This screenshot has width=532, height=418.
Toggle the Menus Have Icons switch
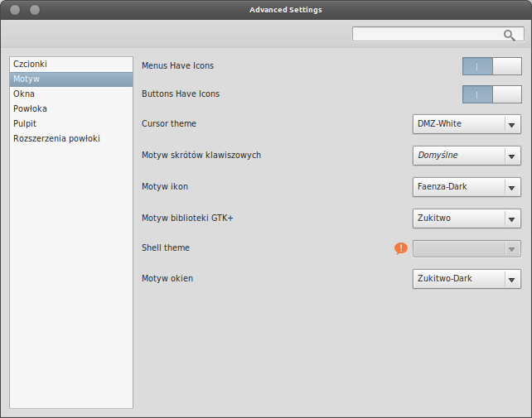[x=492, y=66]
